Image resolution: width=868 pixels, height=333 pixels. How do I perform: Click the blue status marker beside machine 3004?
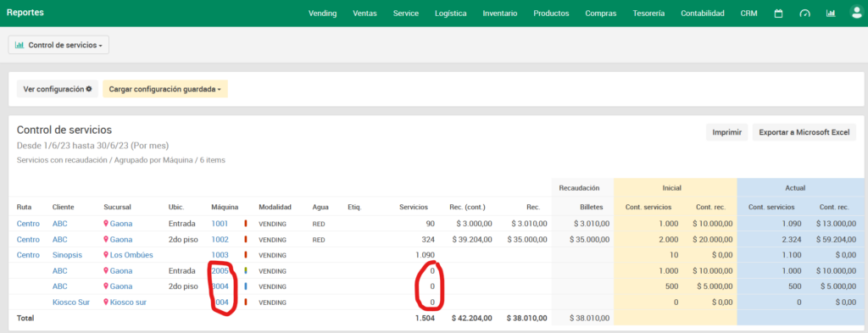pyautogui.click(x=245, y=286)
